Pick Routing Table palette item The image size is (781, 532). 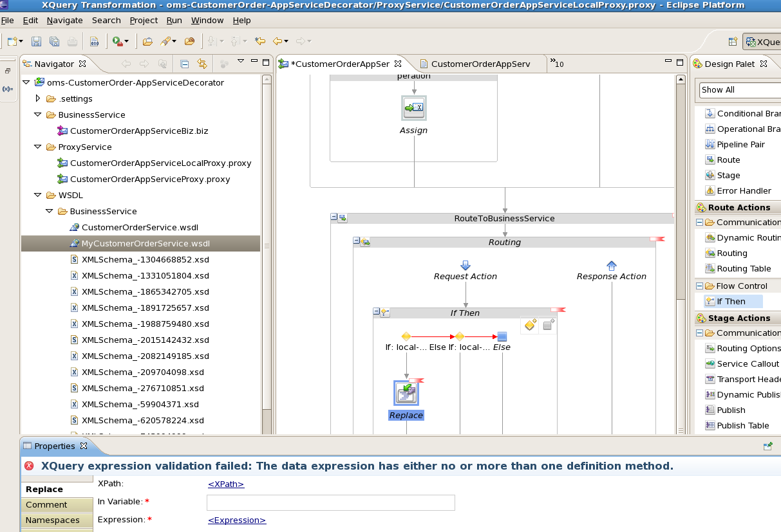737,268
